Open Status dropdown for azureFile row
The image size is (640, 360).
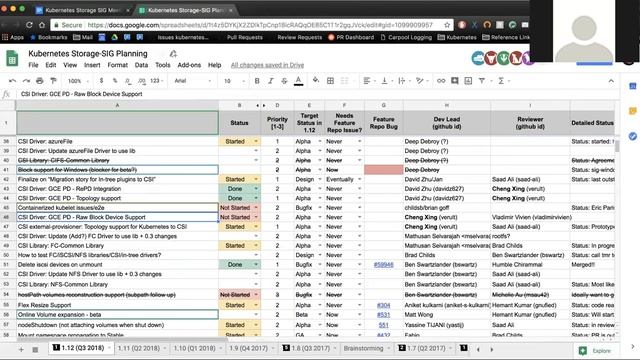pyautogui.click(x=256, y=141)
